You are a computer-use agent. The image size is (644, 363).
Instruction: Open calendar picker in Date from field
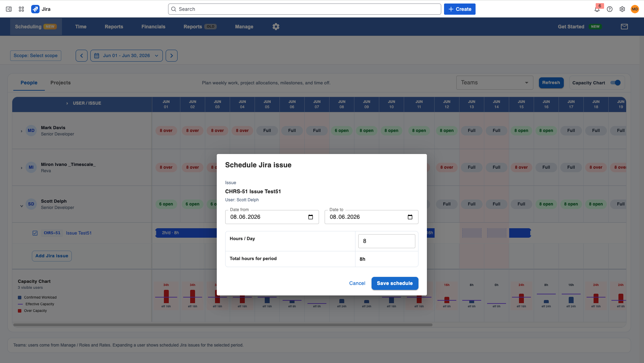(x=311, y=217)
